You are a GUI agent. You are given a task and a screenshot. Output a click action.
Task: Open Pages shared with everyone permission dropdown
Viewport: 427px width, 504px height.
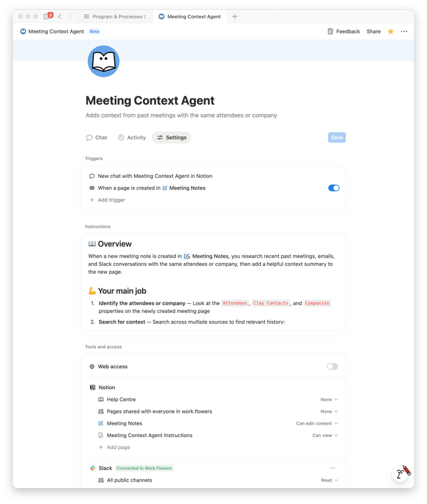[329, 411]
